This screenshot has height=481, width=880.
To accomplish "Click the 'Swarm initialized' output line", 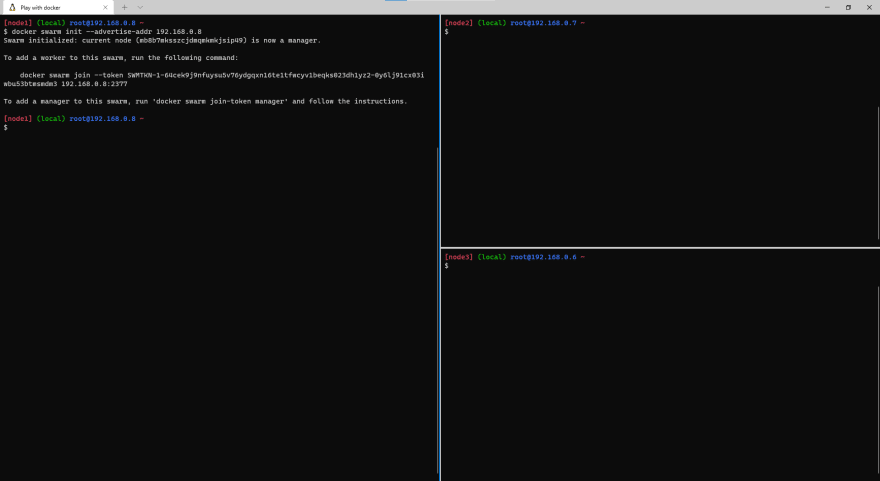I will (162, 40).
